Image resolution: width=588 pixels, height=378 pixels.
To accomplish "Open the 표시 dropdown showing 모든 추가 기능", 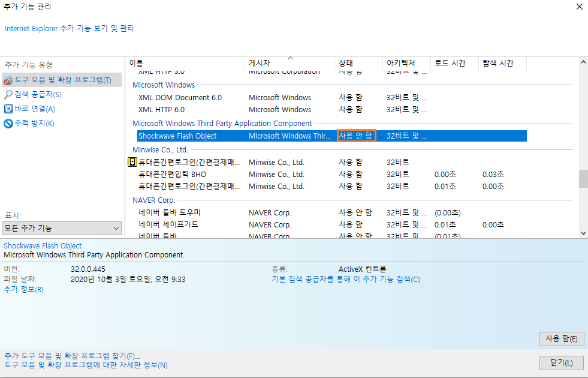I will click(62, 228).
